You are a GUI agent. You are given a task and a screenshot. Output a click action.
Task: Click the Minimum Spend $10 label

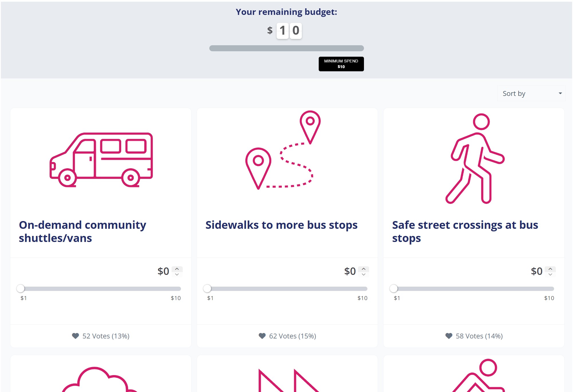341,64
